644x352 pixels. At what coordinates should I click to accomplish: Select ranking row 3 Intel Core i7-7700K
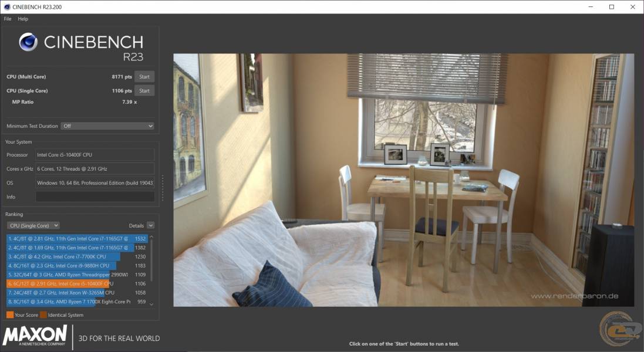click(x=77, y=256)
